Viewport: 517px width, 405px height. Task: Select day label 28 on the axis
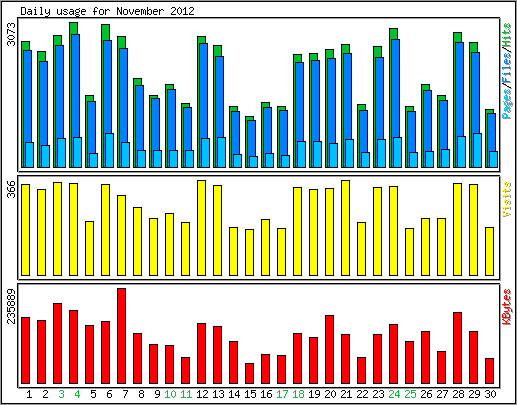458,394
